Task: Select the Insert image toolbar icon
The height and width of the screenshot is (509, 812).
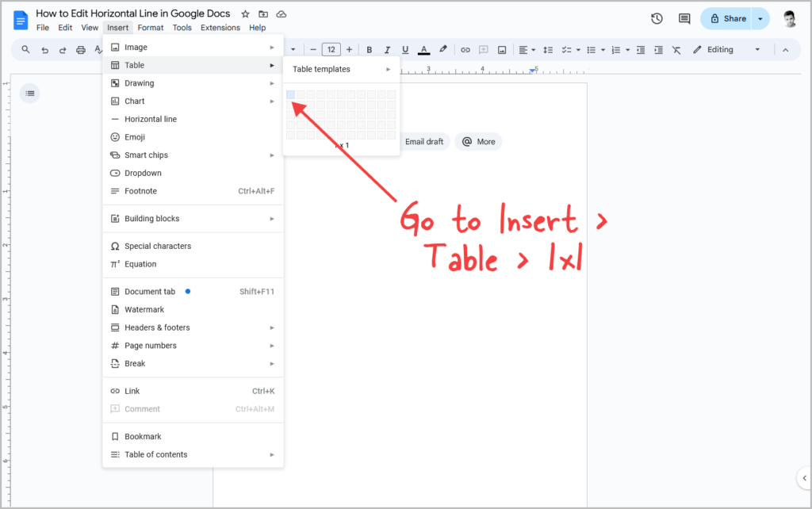Action: 502,49
